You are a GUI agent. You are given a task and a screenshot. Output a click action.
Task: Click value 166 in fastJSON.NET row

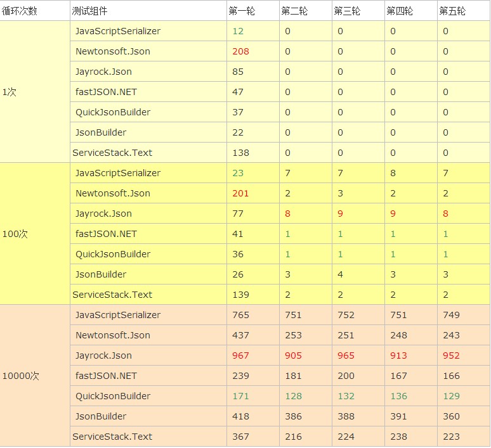(451, 376)
